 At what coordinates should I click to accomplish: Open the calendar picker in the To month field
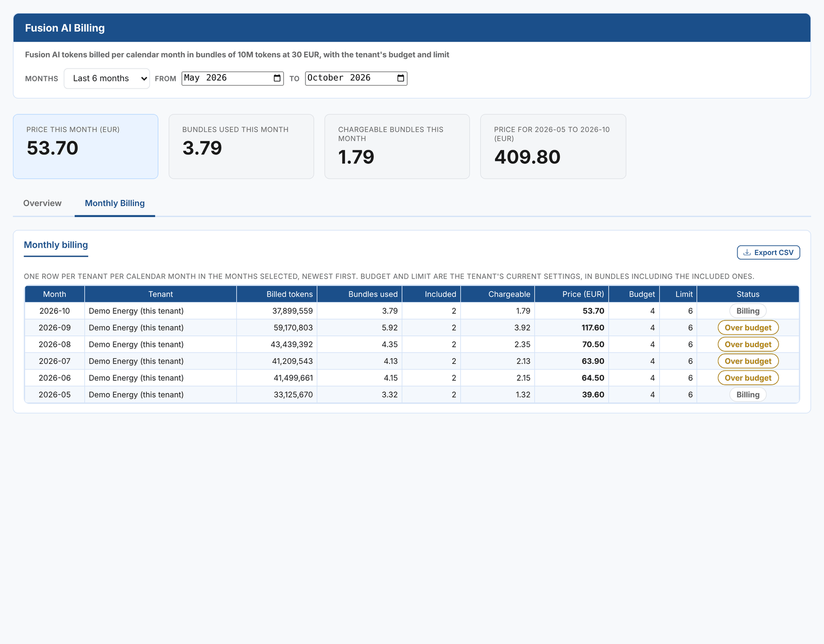401,78
